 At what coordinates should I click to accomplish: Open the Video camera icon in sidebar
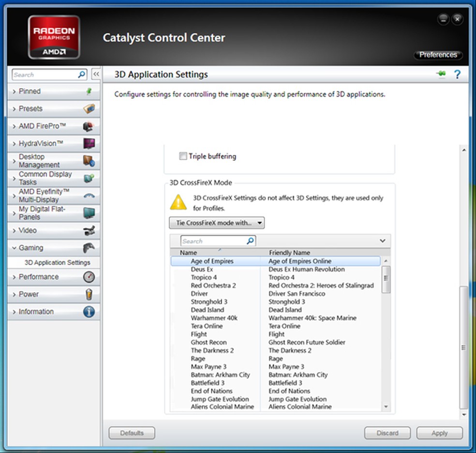[88, 230]
